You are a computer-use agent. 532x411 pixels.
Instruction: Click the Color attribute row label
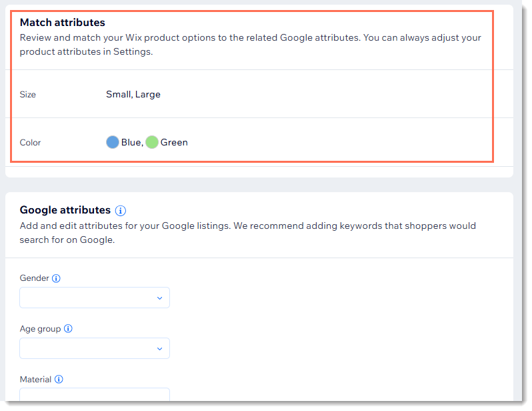tap(31, 143)
